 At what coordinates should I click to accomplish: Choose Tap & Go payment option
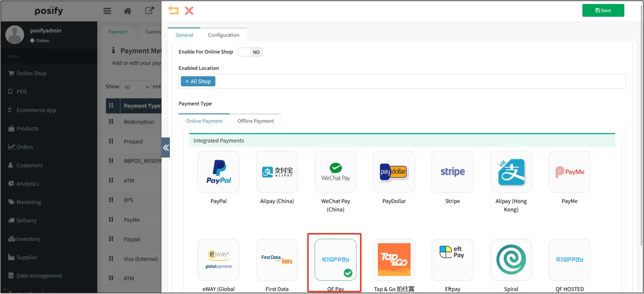[x=394, y=260]
